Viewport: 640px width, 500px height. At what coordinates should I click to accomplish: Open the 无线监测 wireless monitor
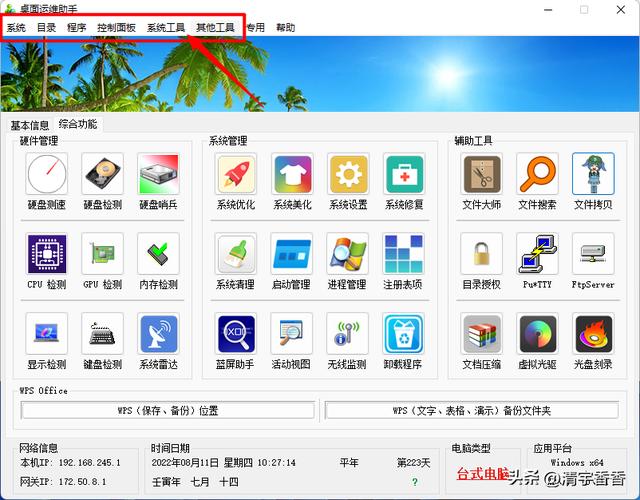point(347,334)
